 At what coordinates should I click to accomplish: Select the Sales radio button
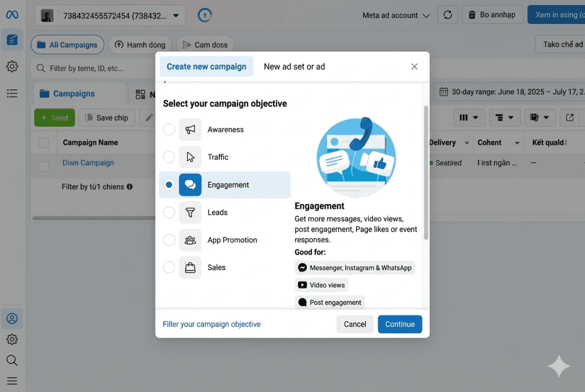[x=169, y=268]
